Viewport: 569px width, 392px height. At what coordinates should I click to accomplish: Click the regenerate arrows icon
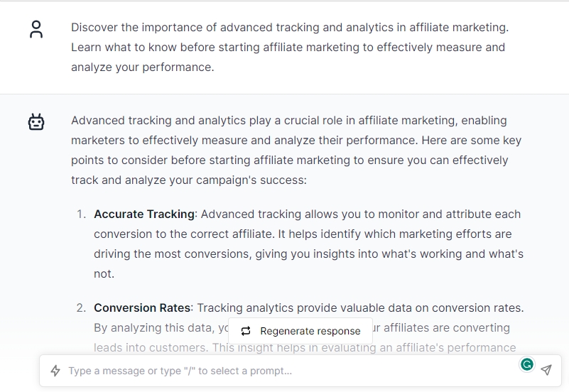(246, 331)
